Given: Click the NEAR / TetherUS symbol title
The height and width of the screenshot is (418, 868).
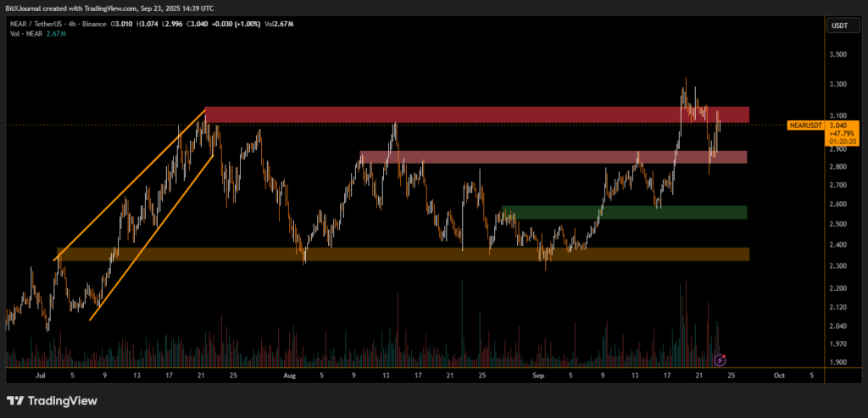Looking at the screenshot, I should click(x=35, y=25).
